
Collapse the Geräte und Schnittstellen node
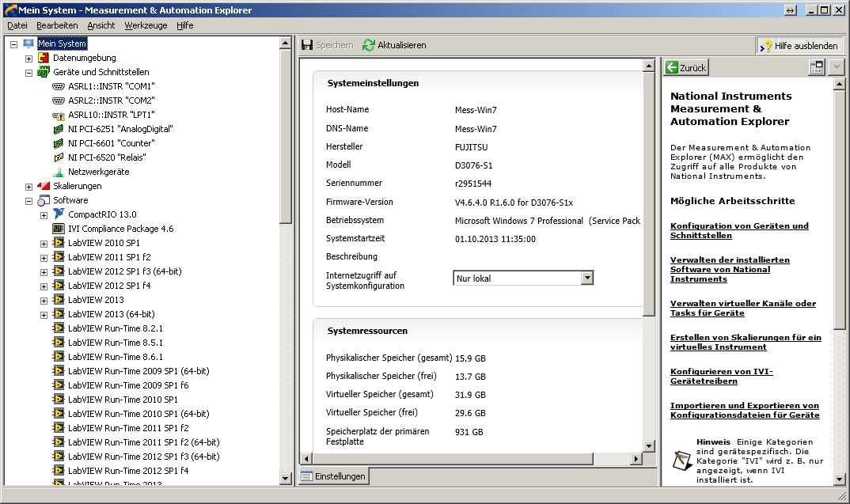click(29, 73)
